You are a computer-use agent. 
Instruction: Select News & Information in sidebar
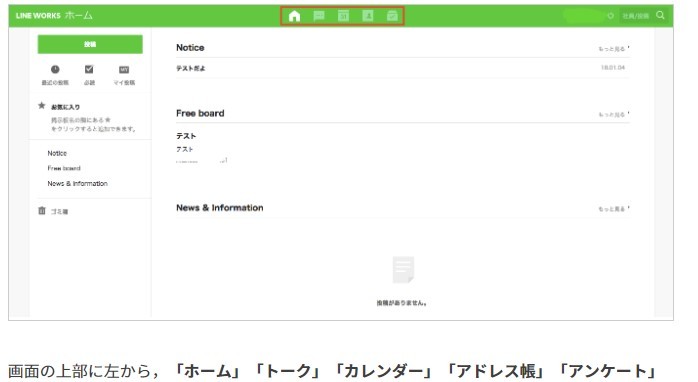77,183
